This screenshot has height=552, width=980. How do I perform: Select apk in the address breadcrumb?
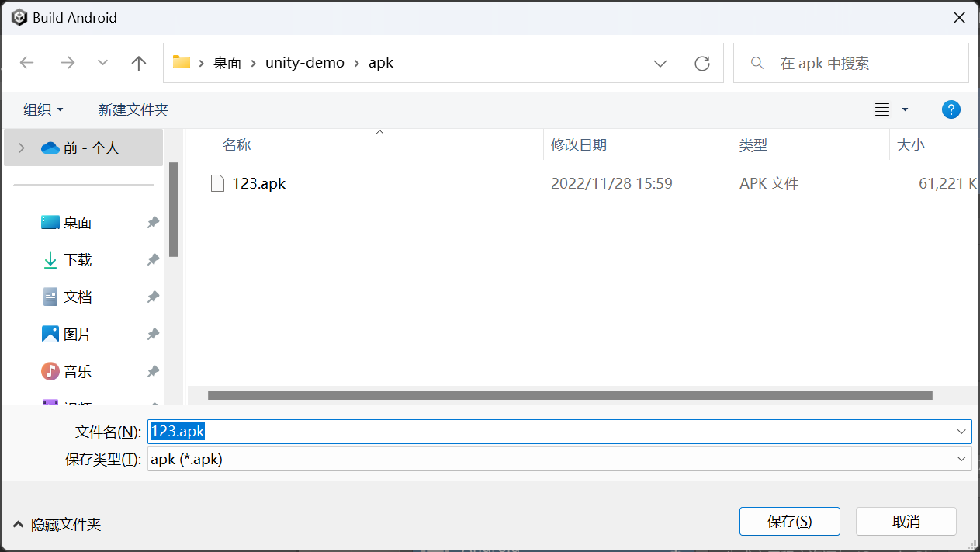381,63
